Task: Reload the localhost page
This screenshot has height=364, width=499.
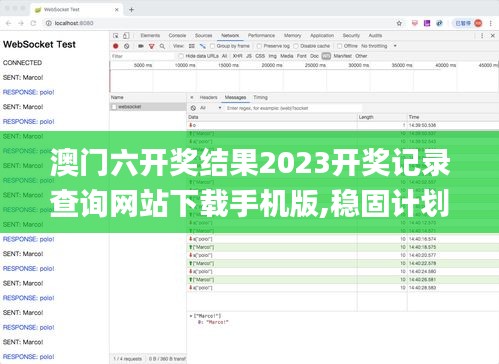Action: [33, 23]
